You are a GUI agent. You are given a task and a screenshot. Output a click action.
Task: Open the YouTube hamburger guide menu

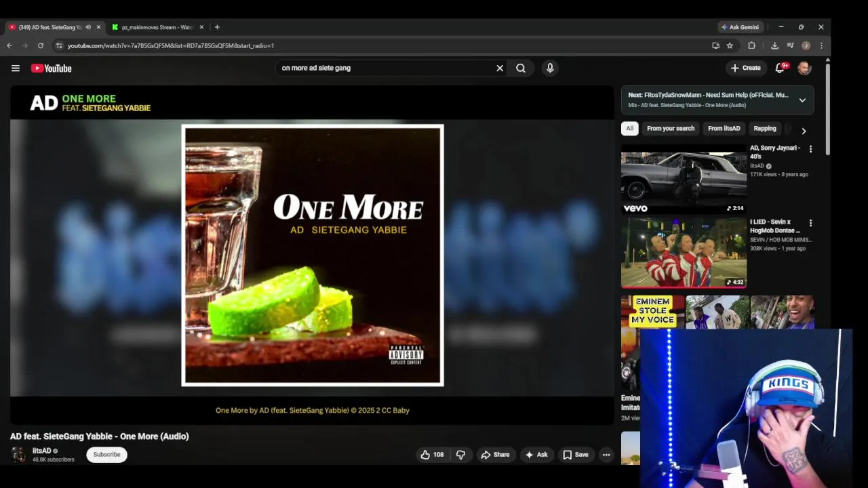(16, 68)
